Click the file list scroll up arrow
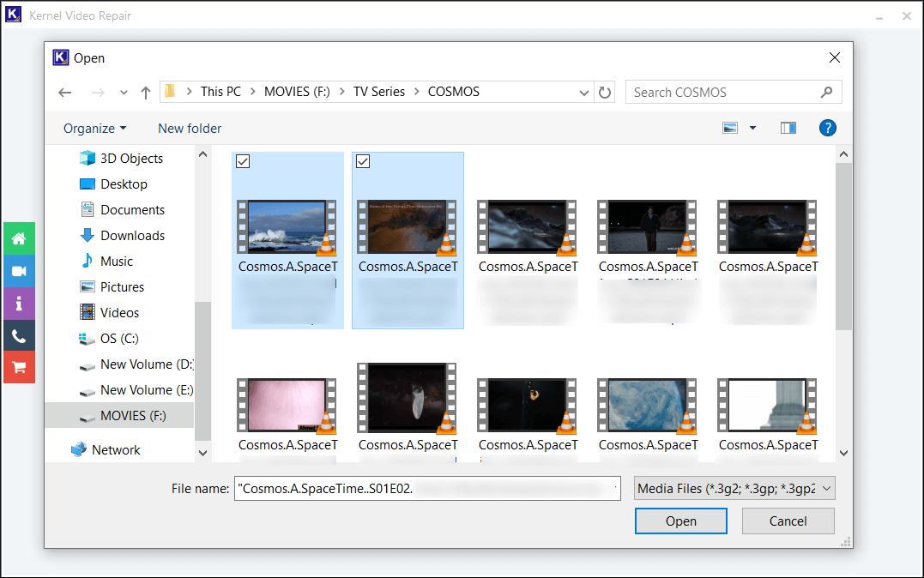Image resolution: width=924 pixels, height=578 pixels. (x=843, y=154)
